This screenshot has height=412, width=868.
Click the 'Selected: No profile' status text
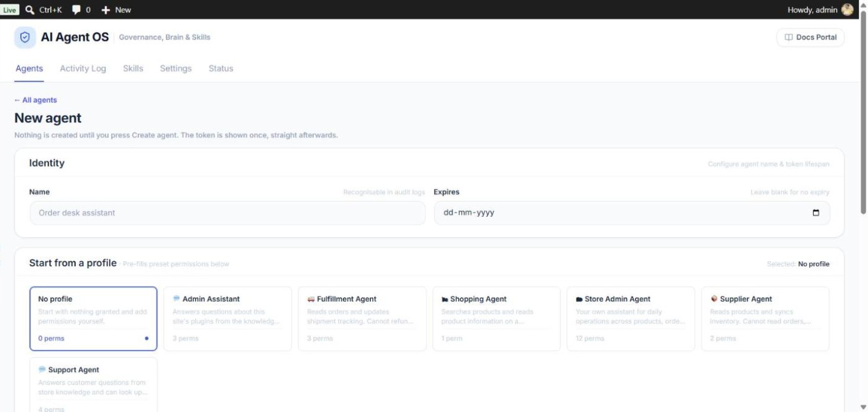coord(798,264)
